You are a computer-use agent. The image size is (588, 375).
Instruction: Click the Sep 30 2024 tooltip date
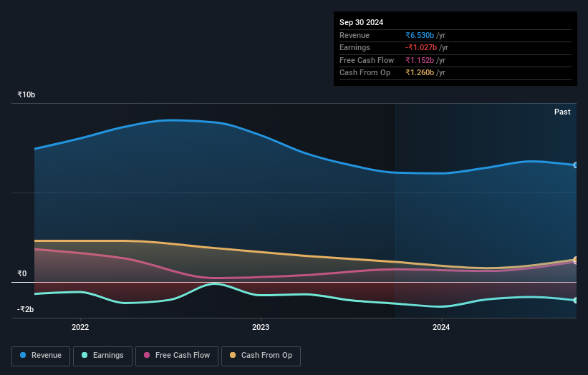(x=361, y=22)
